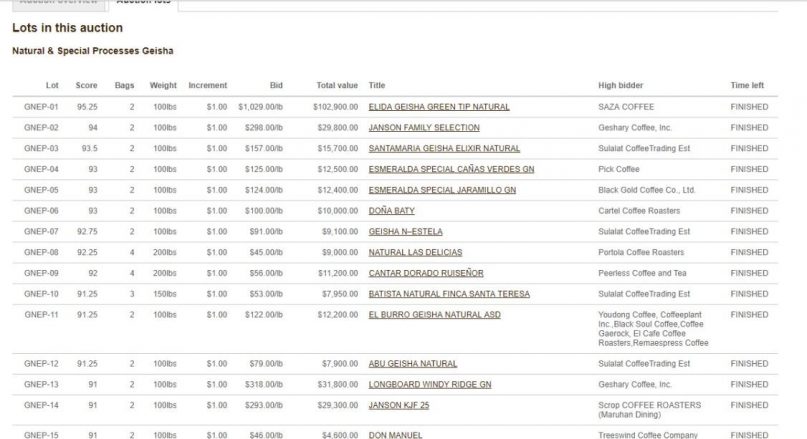Click high bidder Portola Coffee Roasters
This screenshot has height=439, width=807.
click(x=641, y=252)
